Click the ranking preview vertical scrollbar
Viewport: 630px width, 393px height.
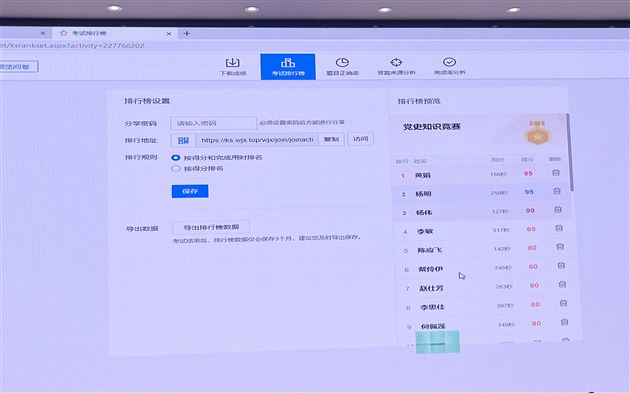[x=569, y=152]
